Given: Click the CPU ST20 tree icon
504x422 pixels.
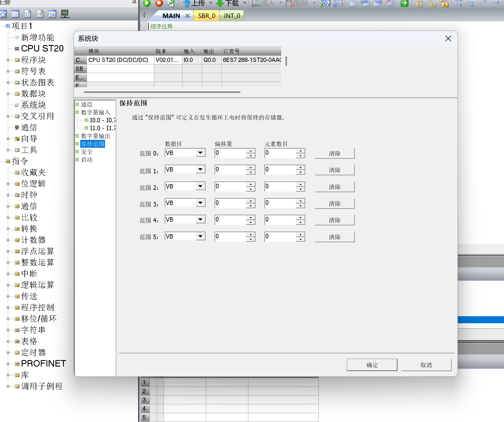Looking at the screenshot, I should (x=17, y=49).
